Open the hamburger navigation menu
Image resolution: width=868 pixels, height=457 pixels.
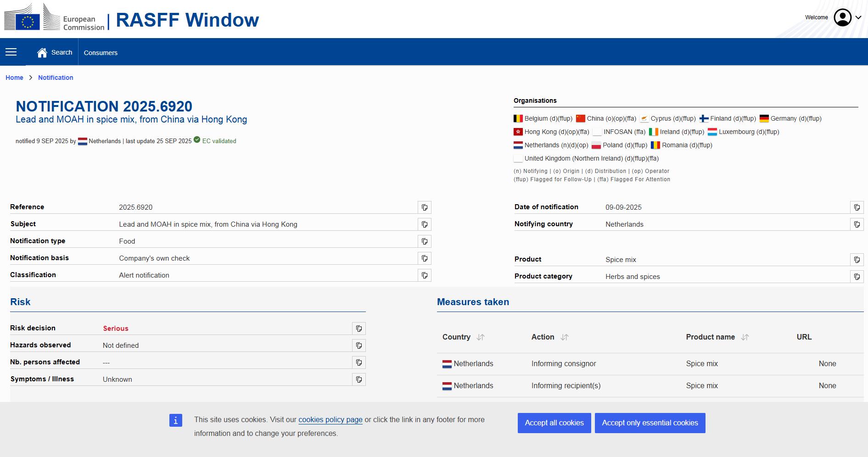coord(11,52)
